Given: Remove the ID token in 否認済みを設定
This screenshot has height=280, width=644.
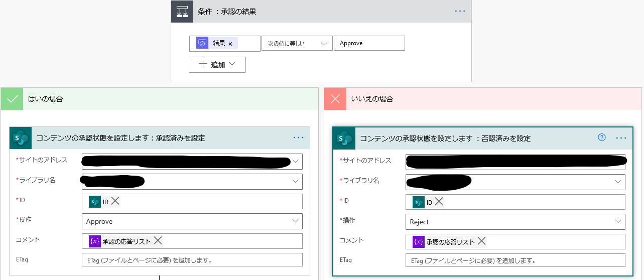Looking at the screenshot, I should [x=439, y=202].
